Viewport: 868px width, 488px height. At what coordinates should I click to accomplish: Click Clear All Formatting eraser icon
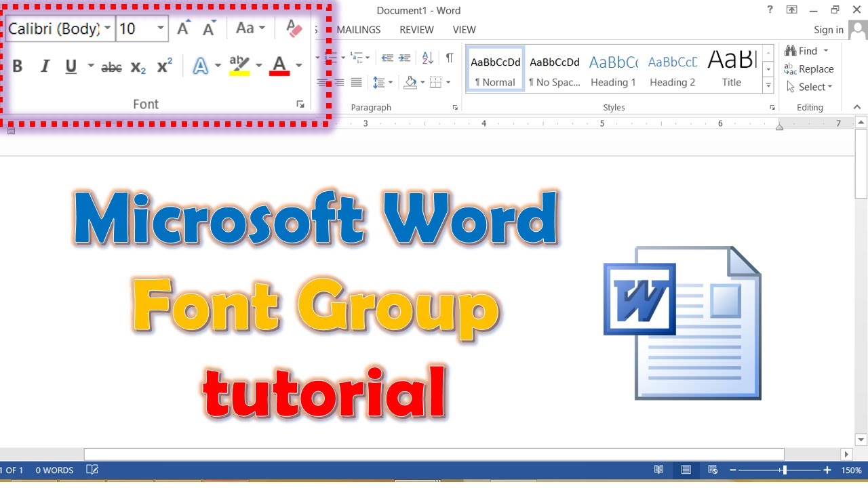click(294, 28)
